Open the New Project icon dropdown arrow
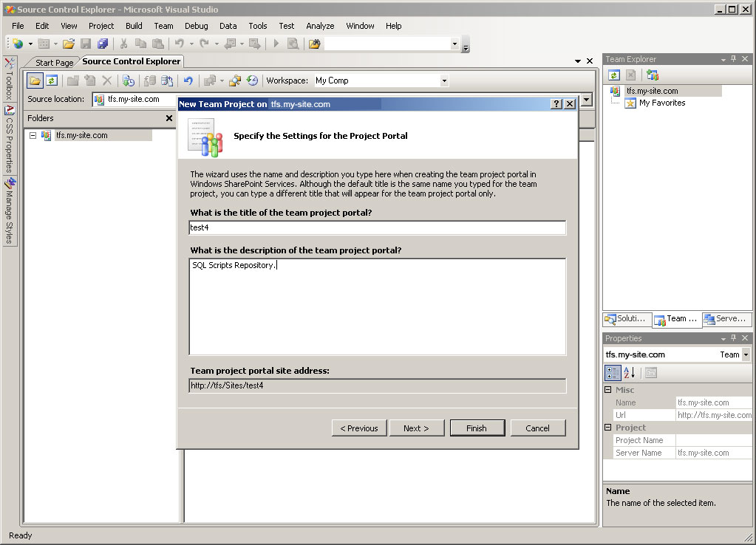This screenshot has height=545, width=756. tap(30, 44)
